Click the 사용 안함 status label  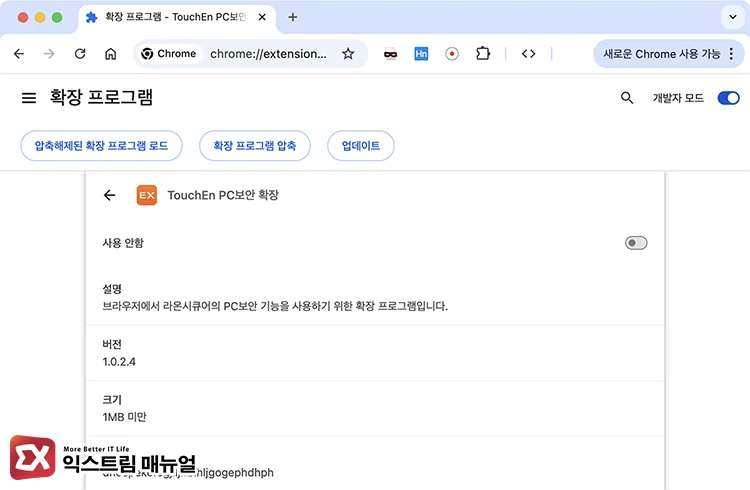coord(123,243)
